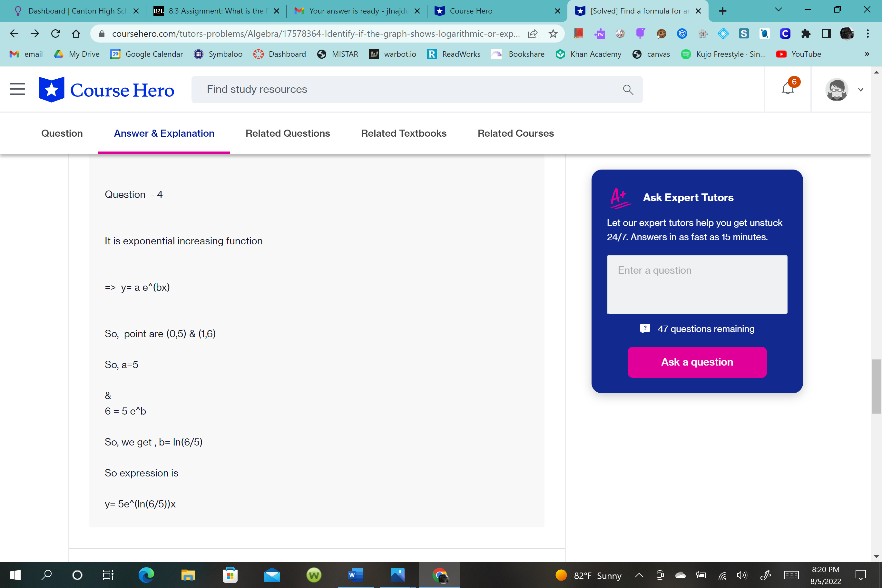The image size is (882, 588).
Task: Switch to Related Questions tab
Action: (x=288, y=133)
